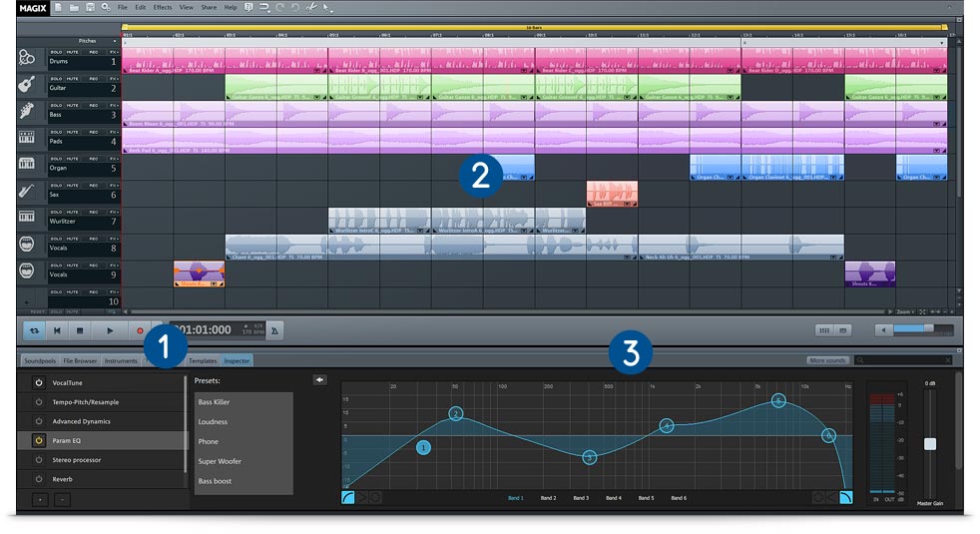Click the Vocals track 9 mask icon
Image resolution: width=980 pixels, height=534 pixels.
click(x=26, y=270)
